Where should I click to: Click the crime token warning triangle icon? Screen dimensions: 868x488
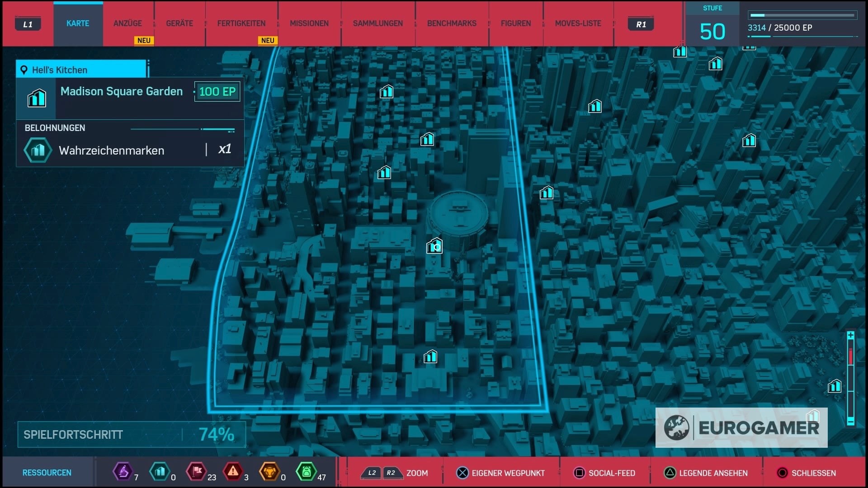pos(233,472)
